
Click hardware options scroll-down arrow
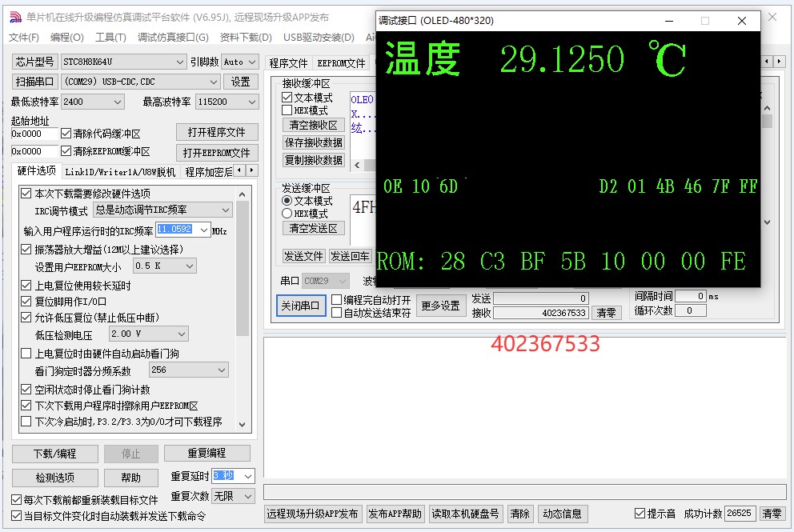click(242, 425)
